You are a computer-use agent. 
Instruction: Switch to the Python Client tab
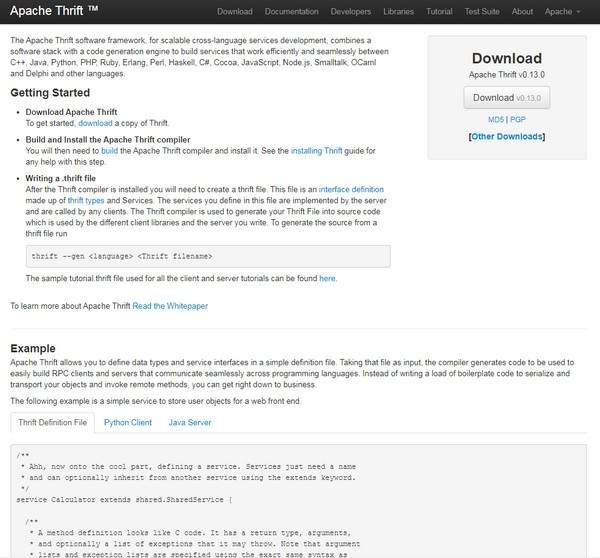[x=128, y=423]
